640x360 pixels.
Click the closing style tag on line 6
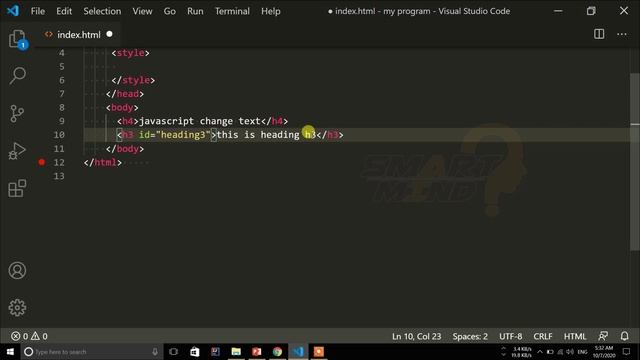(x=133, y=80)
